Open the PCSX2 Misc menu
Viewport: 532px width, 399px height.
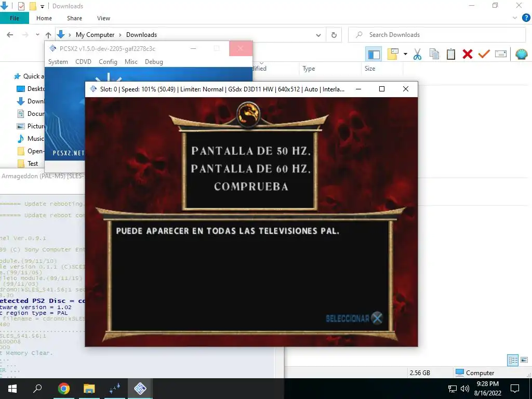pyautogui.click(x=131, y=62)
